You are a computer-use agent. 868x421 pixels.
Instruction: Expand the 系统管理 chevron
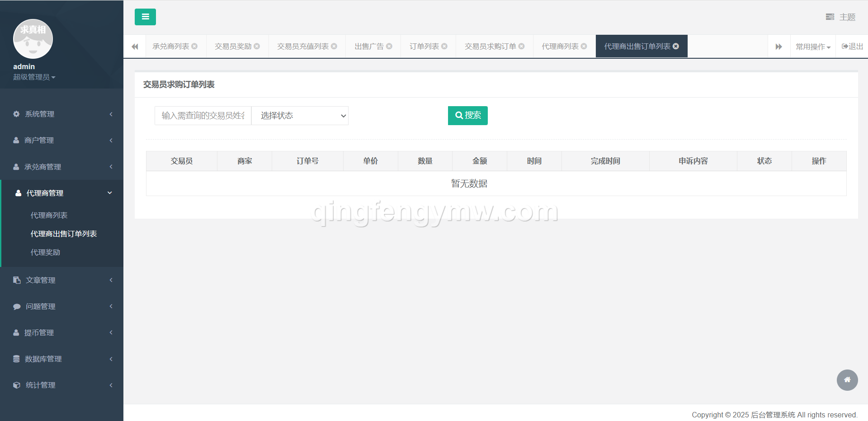tap(111, 114)
